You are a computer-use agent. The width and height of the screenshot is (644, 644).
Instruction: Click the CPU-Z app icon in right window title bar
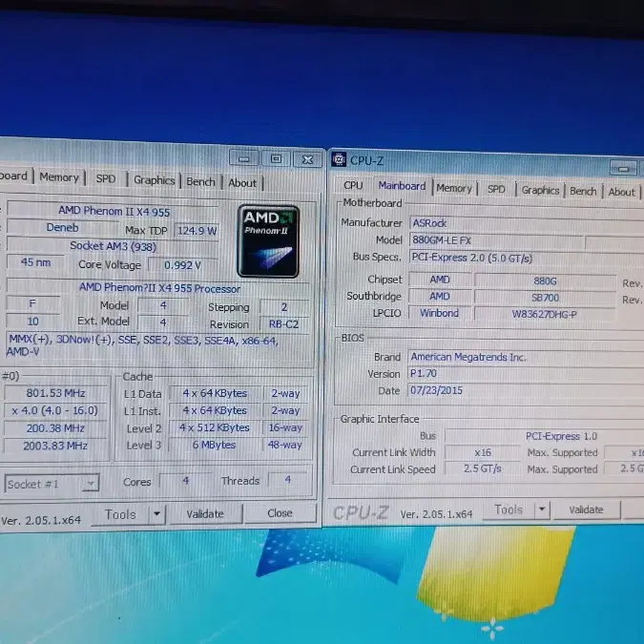coord(339,159)
